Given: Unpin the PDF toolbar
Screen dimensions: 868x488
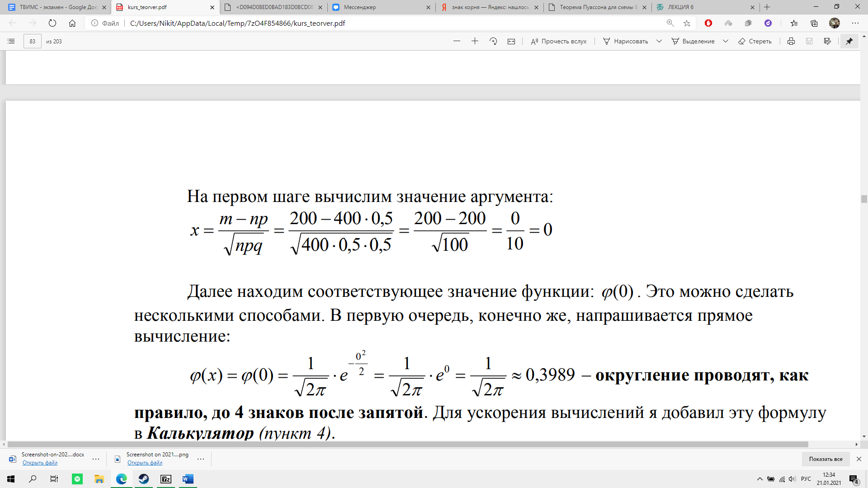Looking at the screenshot, I should click(849, 41).
